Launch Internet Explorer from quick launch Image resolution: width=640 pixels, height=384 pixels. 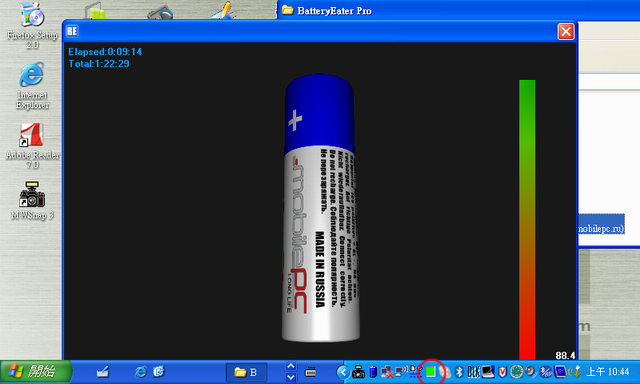click(x=141, y=372)
